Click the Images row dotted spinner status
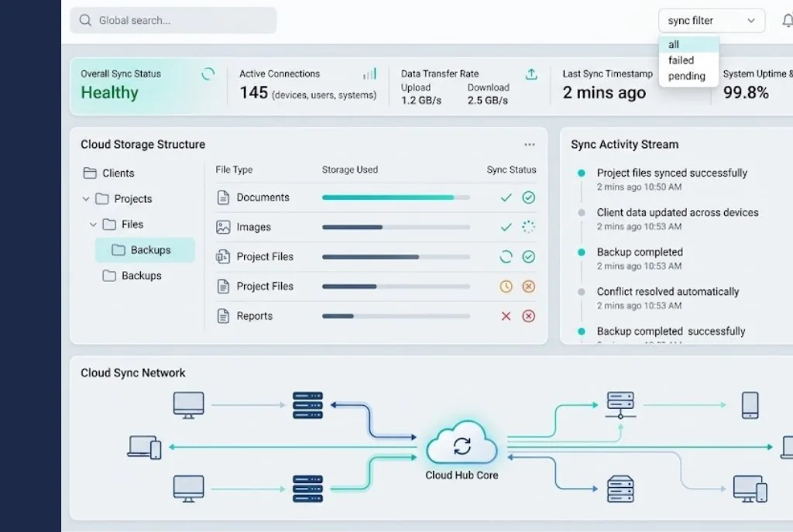The height and width of the screenshot is (532, 793). tap(528, 227)
